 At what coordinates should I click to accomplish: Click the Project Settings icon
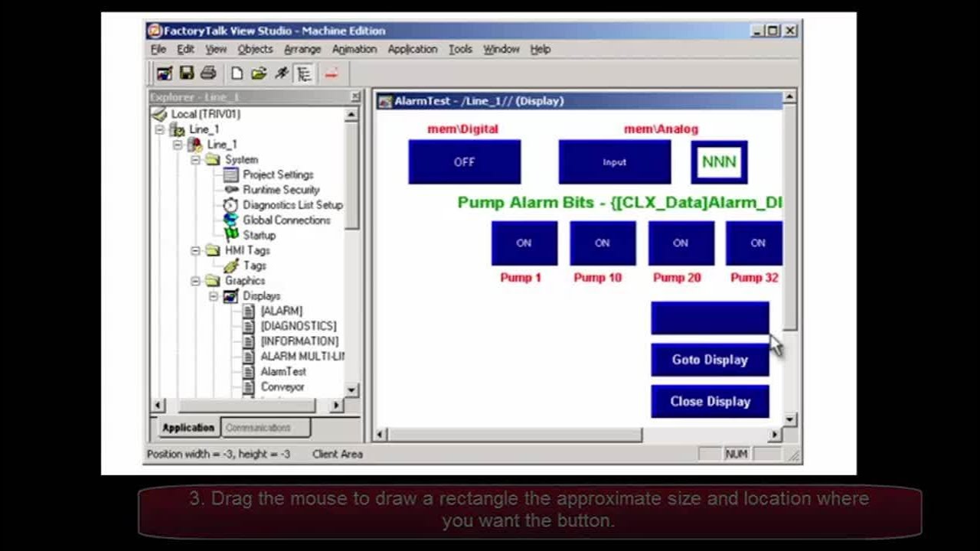pos(230,174)
